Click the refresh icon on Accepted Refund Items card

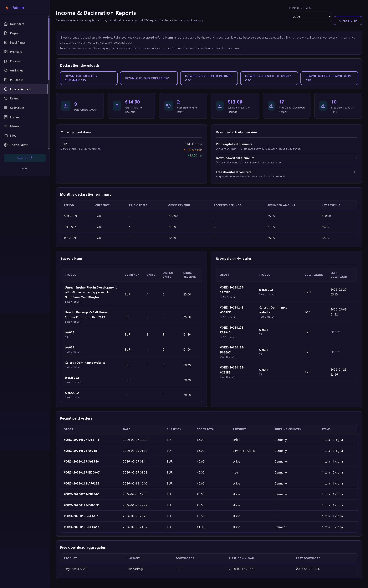[x=168, y=106]
